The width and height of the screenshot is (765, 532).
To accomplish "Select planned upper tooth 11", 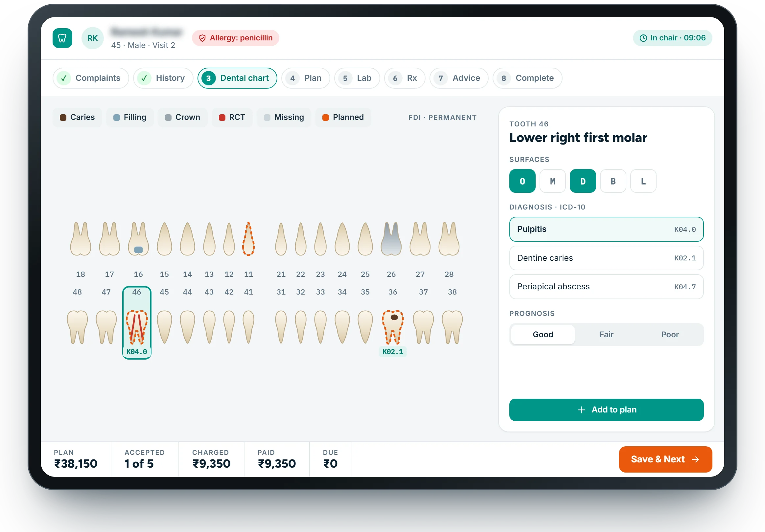I will [x=248, y=239].
